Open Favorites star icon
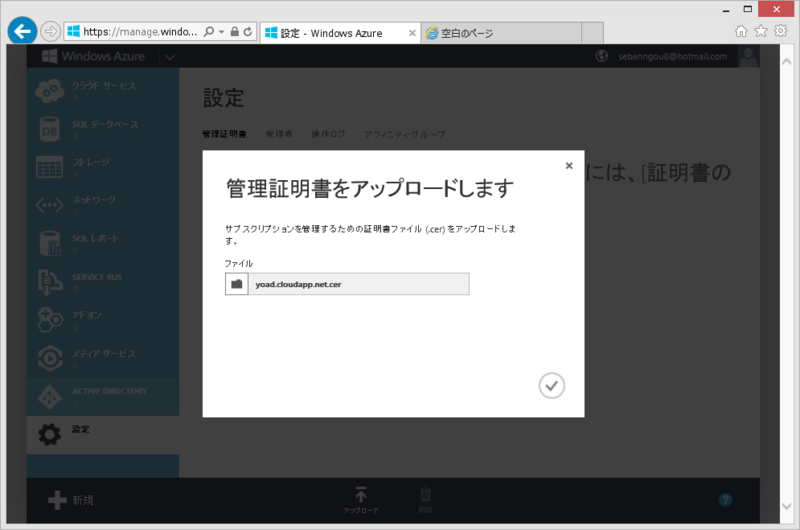This screenshot has height=530, width=800. click(761, 31)
